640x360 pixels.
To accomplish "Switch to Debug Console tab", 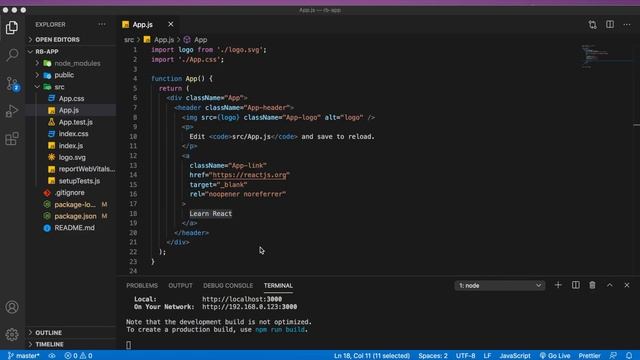I will pyautogui.click(x=228, y=285).
